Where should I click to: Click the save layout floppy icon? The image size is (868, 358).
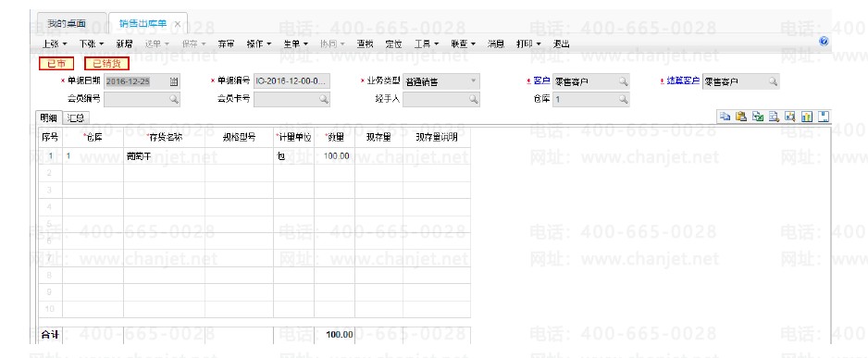[824, 117]
